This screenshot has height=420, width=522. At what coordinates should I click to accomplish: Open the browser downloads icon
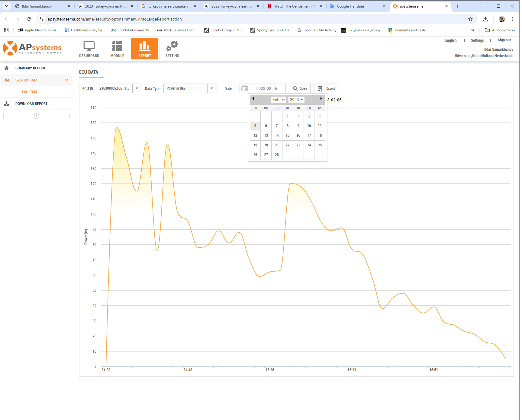click(x=485, y=19)
